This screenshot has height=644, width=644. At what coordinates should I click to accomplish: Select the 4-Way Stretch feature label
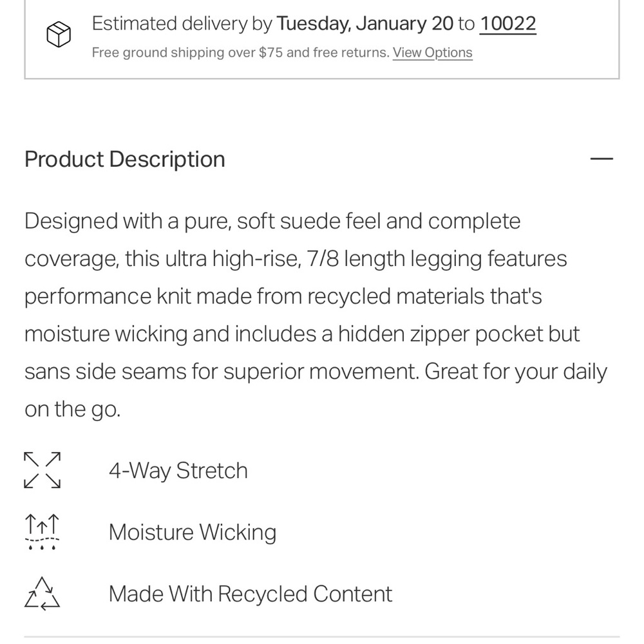[x=178, y=471]
